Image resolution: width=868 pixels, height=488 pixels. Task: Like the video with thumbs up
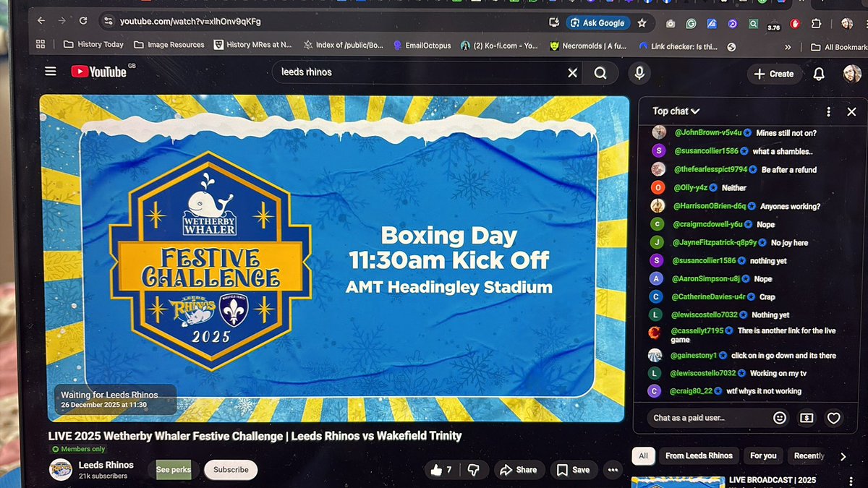tap(441, 470)
